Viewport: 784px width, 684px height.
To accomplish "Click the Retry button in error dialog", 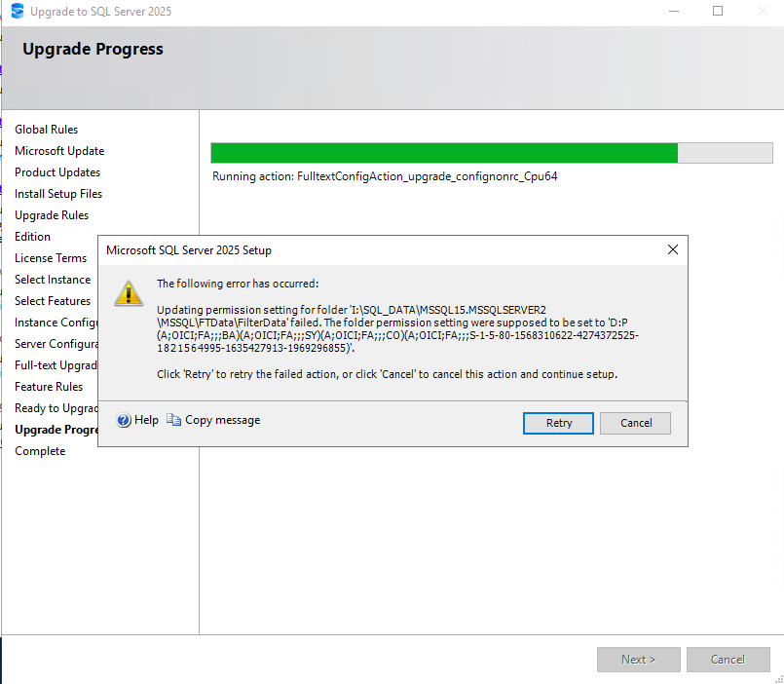I will point(558,423).
